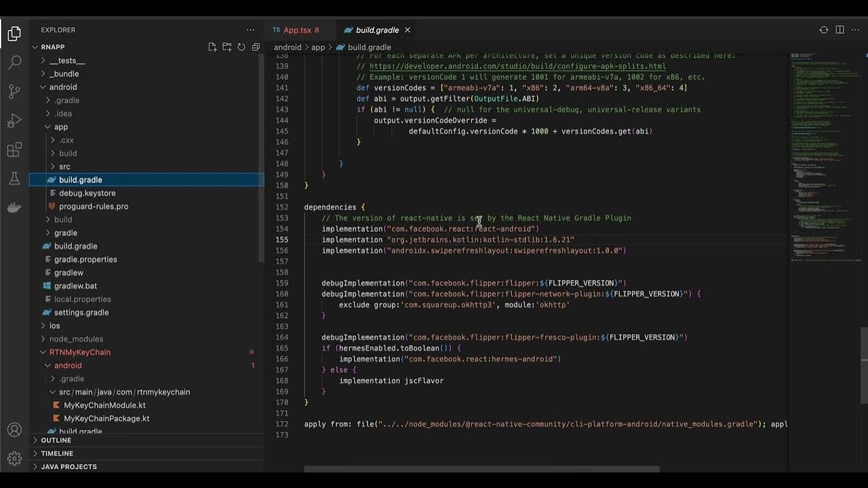Close the build.gradle editor tab
Screen dimensions: 868x488
click(x=408, y=30)
